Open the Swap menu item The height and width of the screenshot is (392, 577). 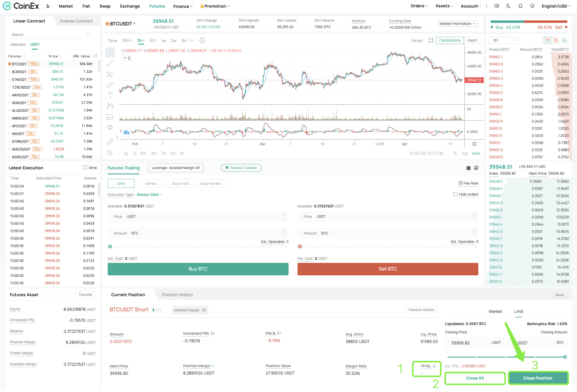(105, 6)
